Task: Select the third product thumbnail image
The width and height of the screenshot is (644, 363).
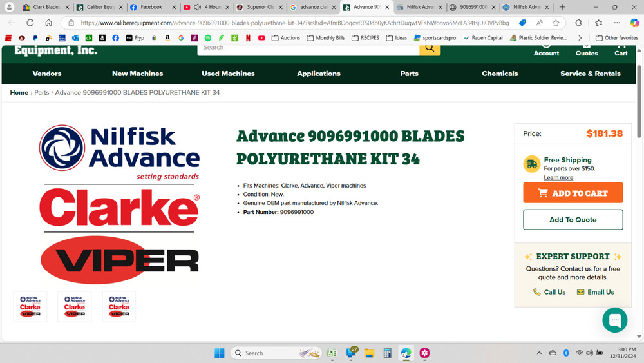Action: (x=119, y=307)
